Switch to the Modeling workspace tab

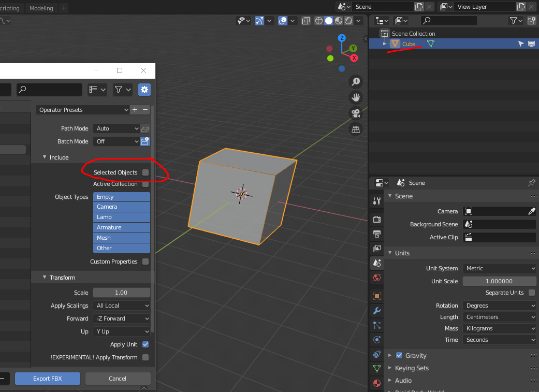click(41, 8)
